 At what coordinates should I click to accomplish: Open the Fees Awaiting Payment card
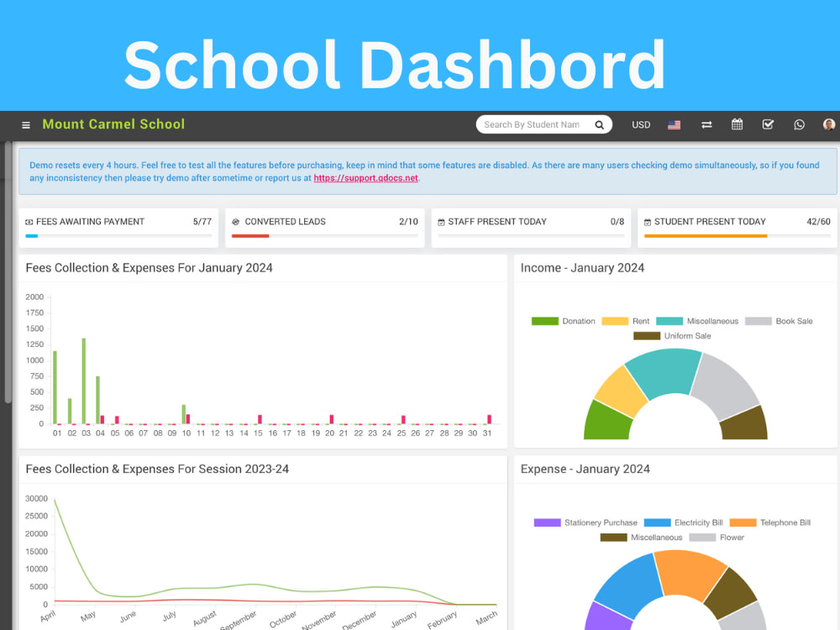[118, 228]
